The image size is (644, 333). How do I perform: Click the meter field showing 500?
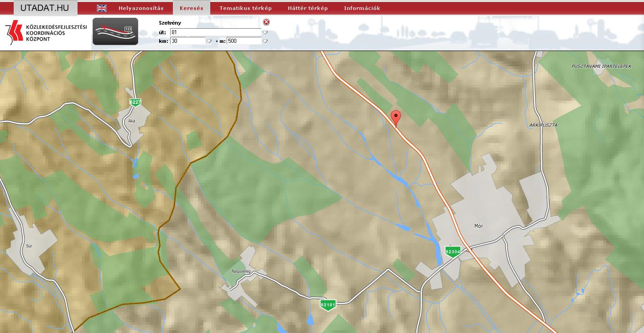click(x=244, y=41)
